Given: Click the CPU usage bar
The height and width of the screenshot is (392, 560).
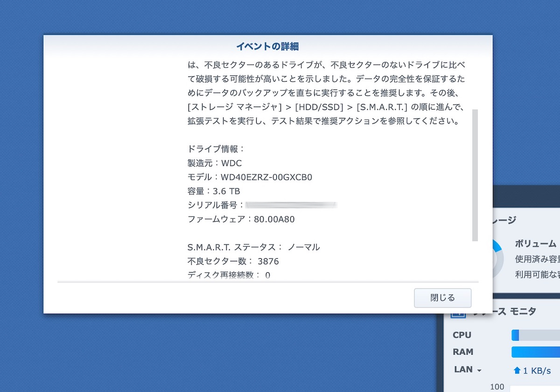Looking at the screenshot, I should coord(535,335).
